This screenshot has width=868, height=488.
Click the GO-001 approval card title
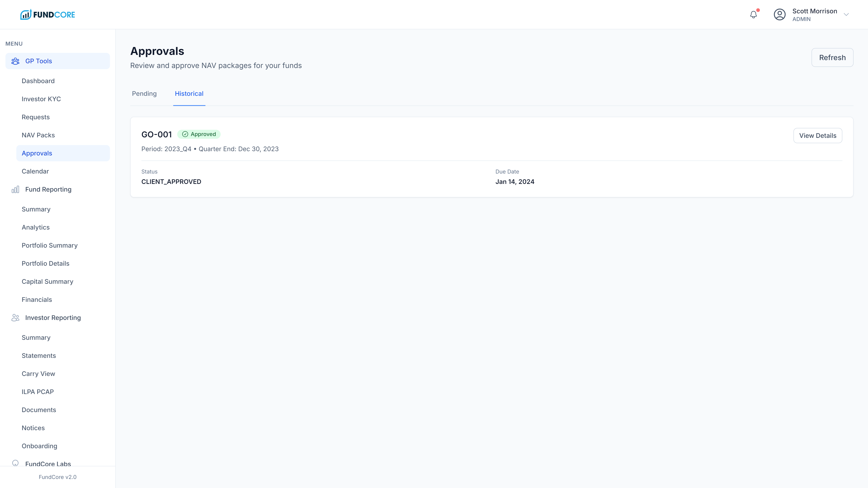(156, 134)
